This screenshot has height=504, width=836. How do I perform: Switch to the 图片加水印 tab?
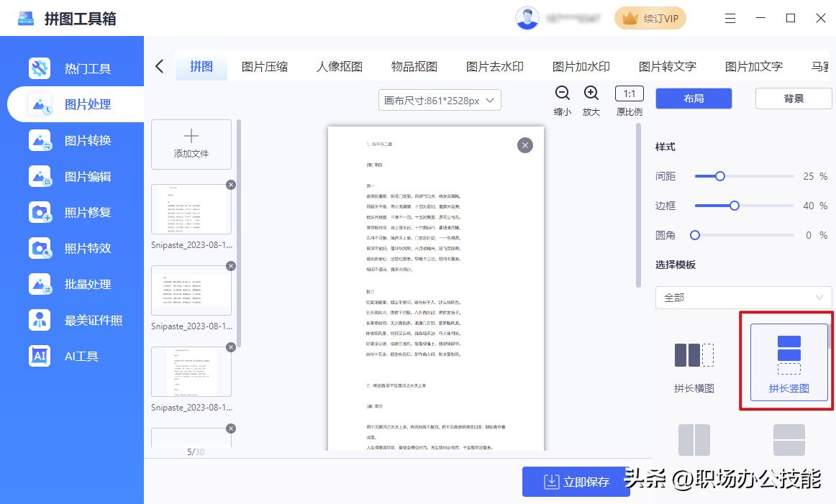(580, 65)
